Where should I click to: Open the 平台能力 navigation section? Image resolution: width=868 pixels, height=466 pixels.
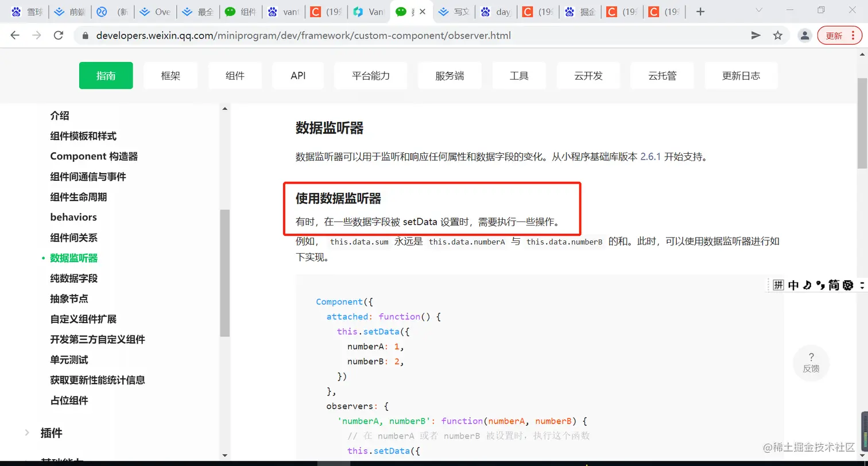371,75
